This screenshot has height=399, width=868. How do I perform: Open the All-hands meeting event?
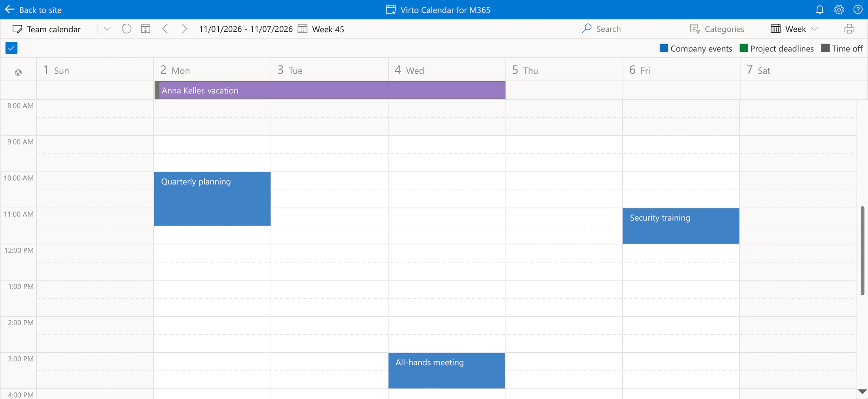446,370
